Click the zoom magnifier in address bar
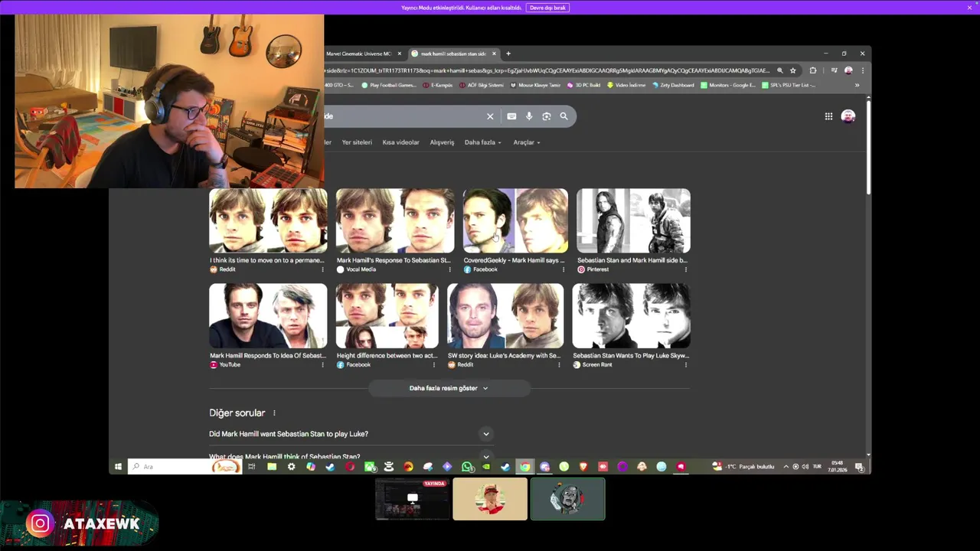Screen dimensions: 980x551 coord(779,70)
